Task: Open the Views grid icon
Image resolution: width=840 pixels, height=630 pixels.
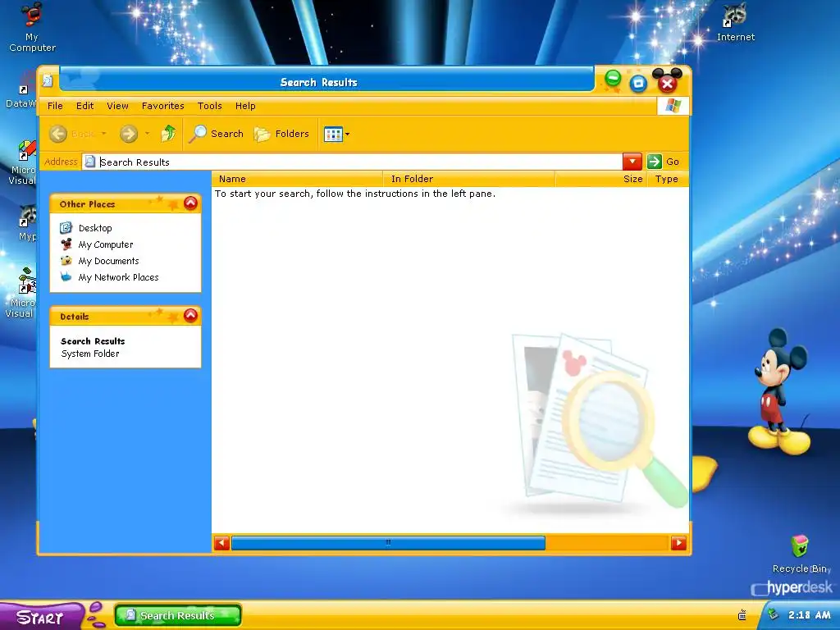Action: (x=333, y=134)
